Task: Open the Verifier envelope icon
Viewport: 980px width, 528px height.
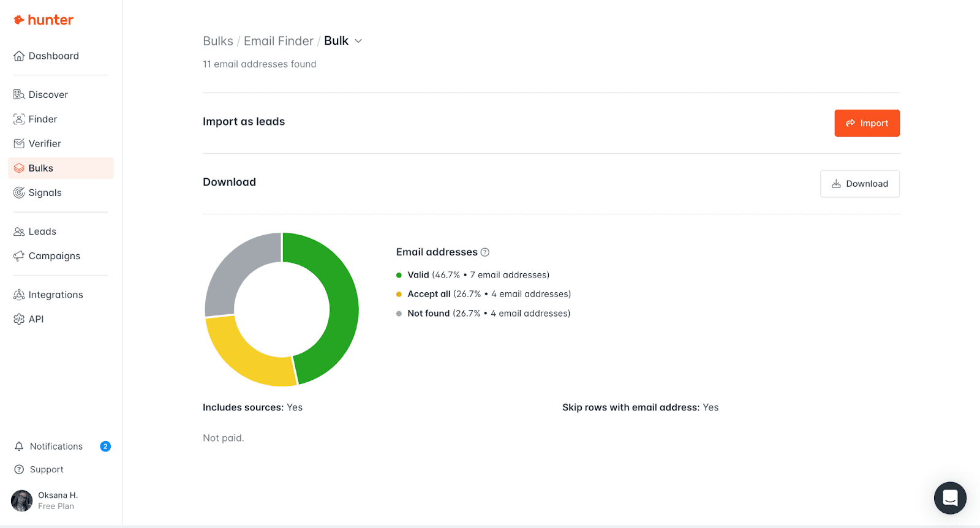Action: coord(19,144)
